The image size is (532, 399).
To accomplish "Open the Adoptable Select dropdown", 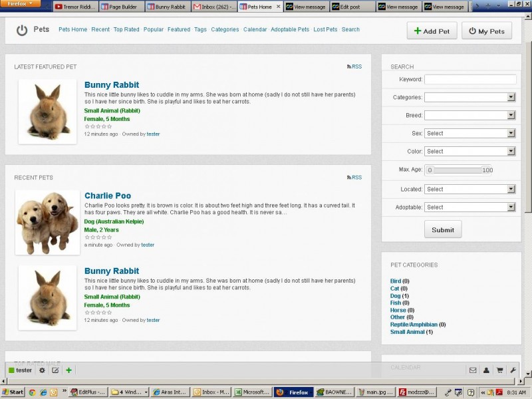I will 470,207.
